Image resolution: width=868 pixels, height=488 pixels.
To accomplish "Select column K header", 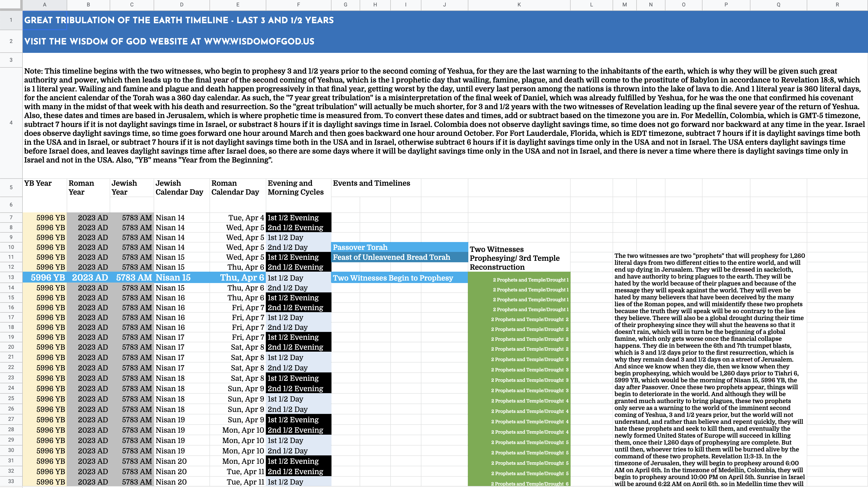I will 519,5.
